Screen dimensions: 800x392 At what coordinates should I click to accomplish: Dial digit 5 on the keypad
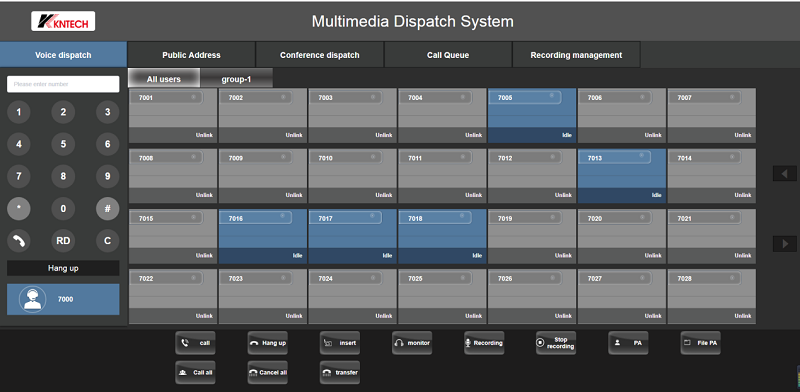tap(63, 144)
